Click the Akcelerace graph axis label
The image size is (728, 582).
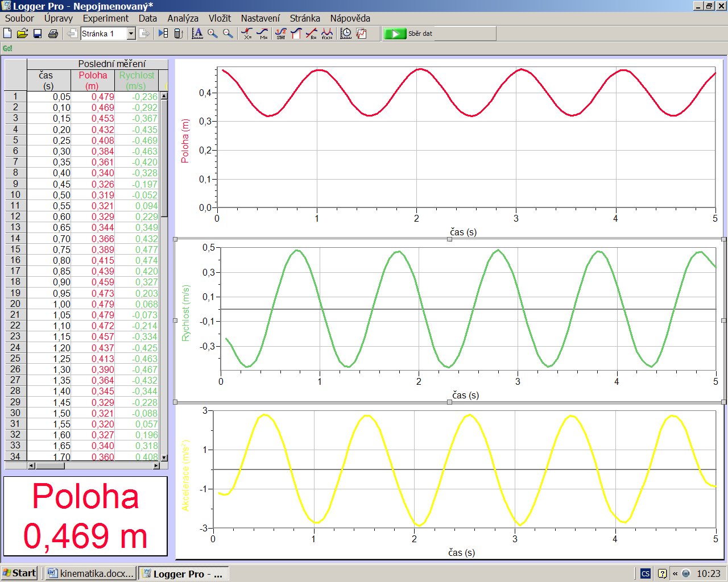point(185,476)
